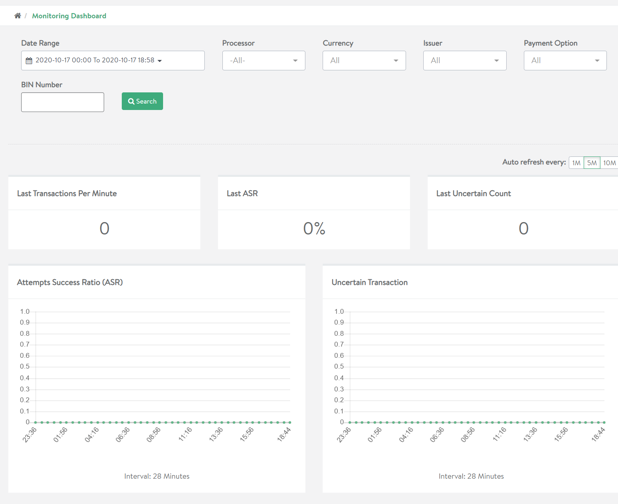Expand the Payment Option dropdown
The image size is (618, 504).
tap(565, 60)
